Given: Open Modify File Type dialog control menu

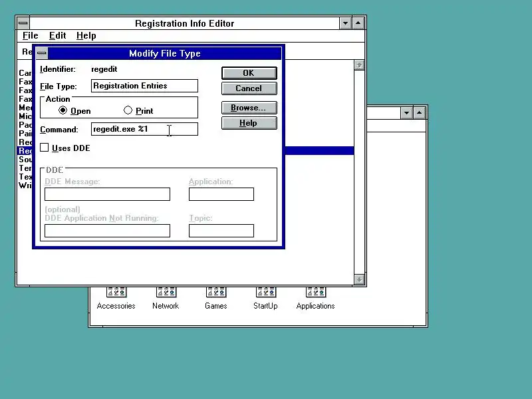Looking at the screenshot, I should tap(42, 53).
